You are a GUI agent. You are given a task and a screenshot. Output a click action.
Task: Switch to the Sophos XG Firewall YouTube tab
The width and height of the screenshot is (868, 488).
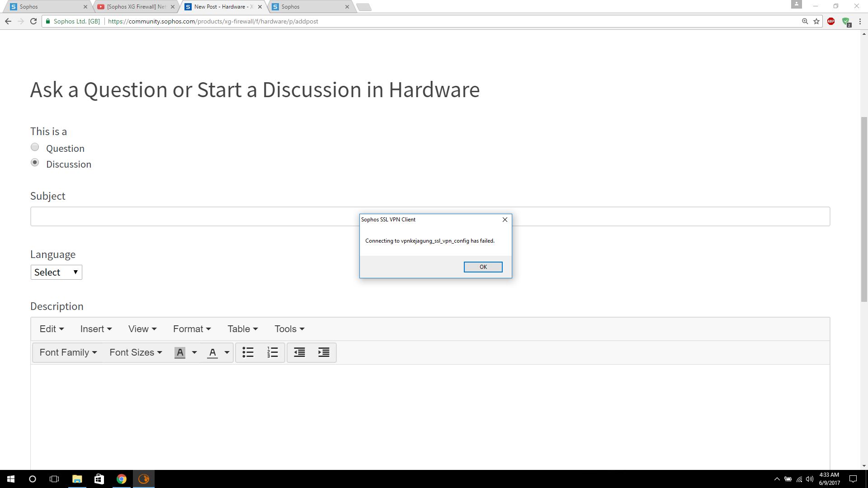pos(136,7)
